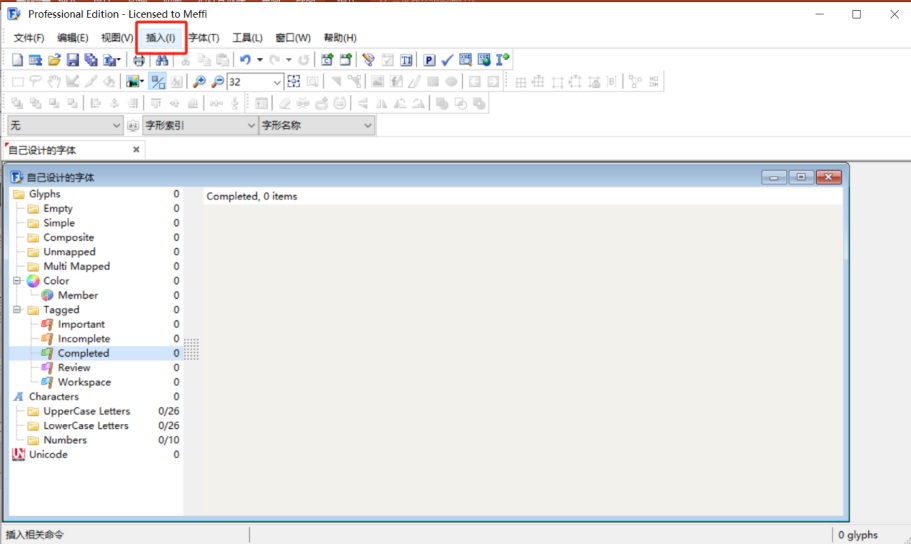Click the insert characters icon with C
The width and height of the screenshot is (911, 544).
tap(327, 59)
